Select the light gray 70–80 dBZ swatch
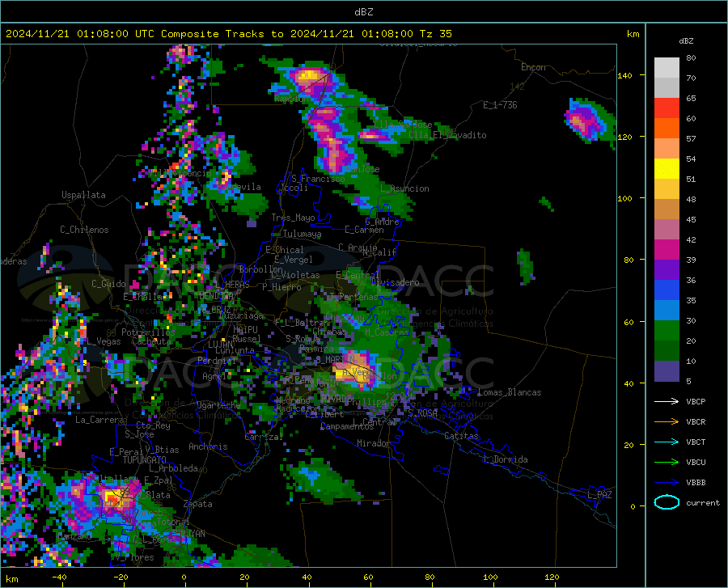This screenshot has height=588, width=728. click(667, 68)
